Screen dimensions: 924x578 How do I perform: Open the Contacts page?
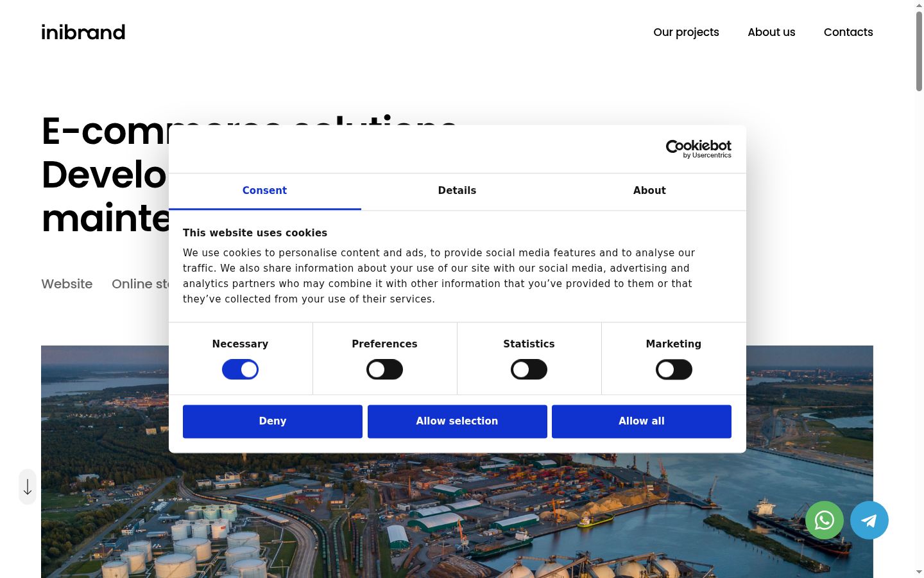848,32
